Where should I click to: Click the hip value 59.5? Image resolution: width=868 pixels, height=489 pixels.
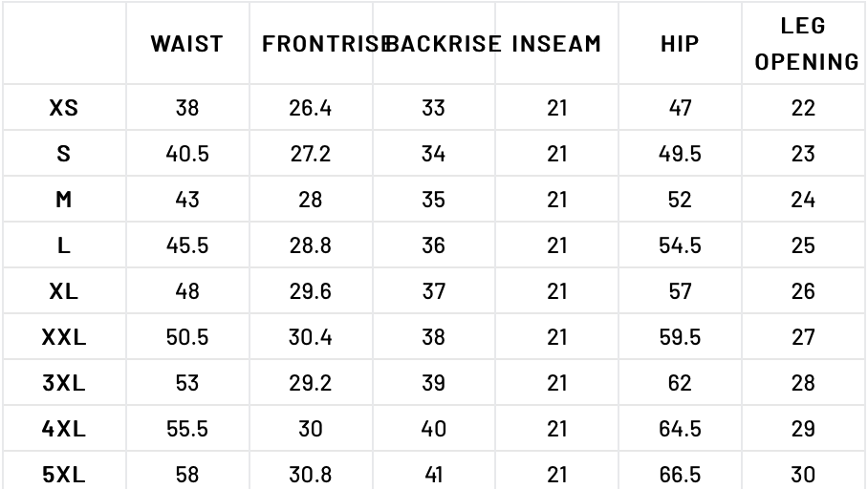680,337
